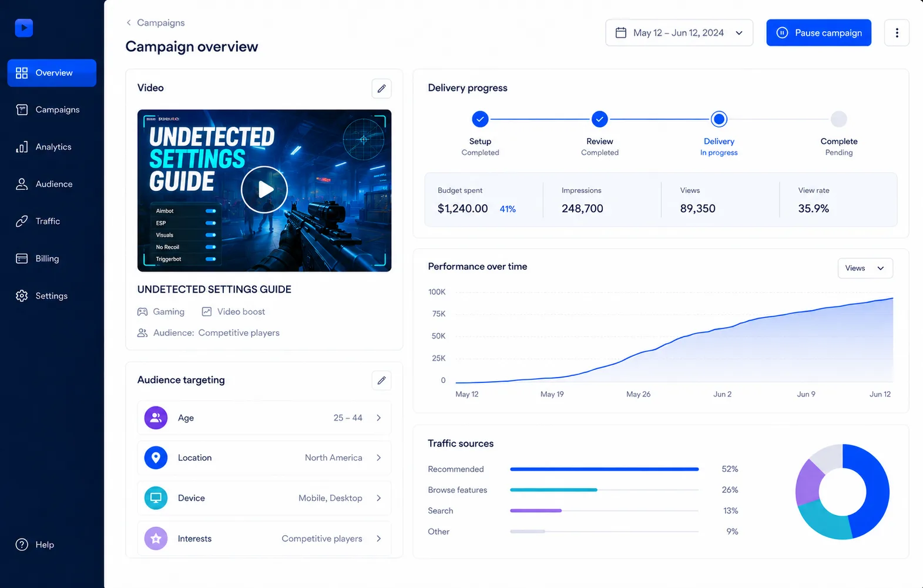The height and width of the screenshot is (588, 923).
Task: Expand the Location targeting row chevron
Action: coord(379,458)
